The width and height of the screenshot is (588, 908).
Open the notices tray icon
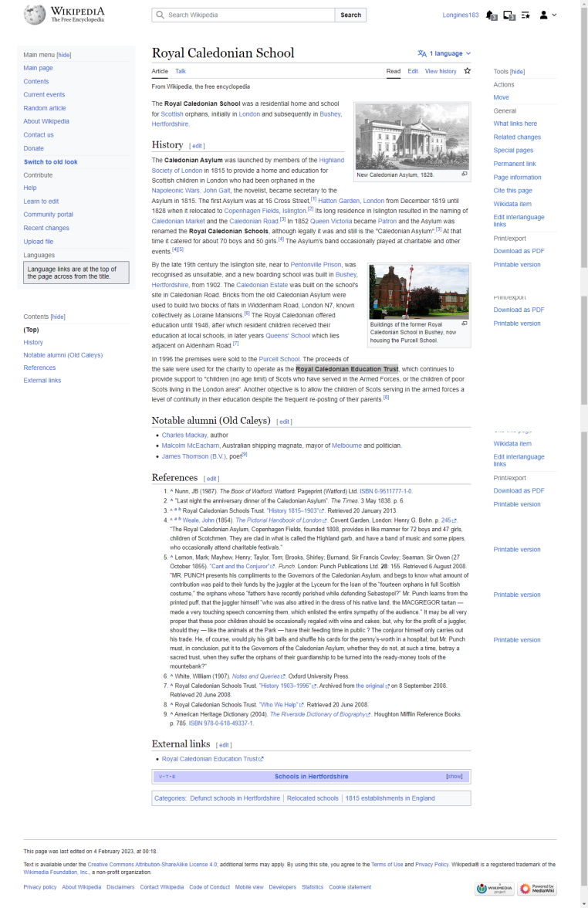[509, 15]
